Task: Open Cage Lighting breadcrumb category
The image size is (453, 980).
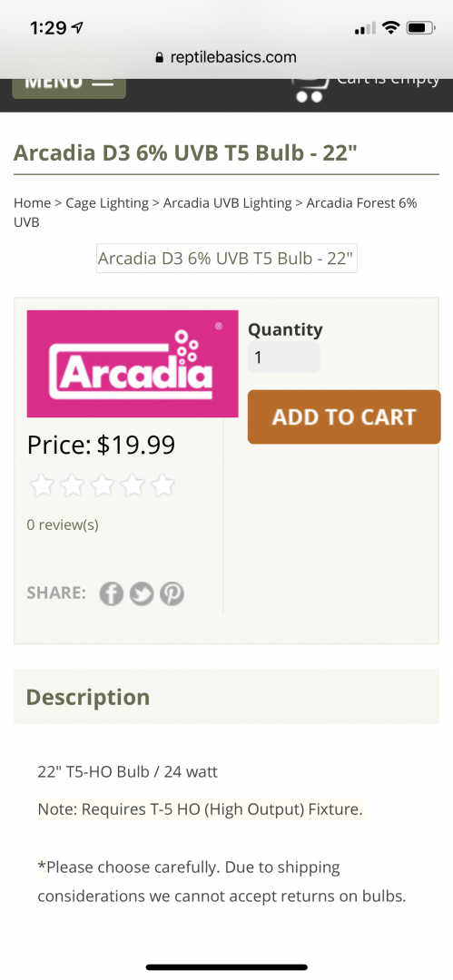Action: (107, 203)
